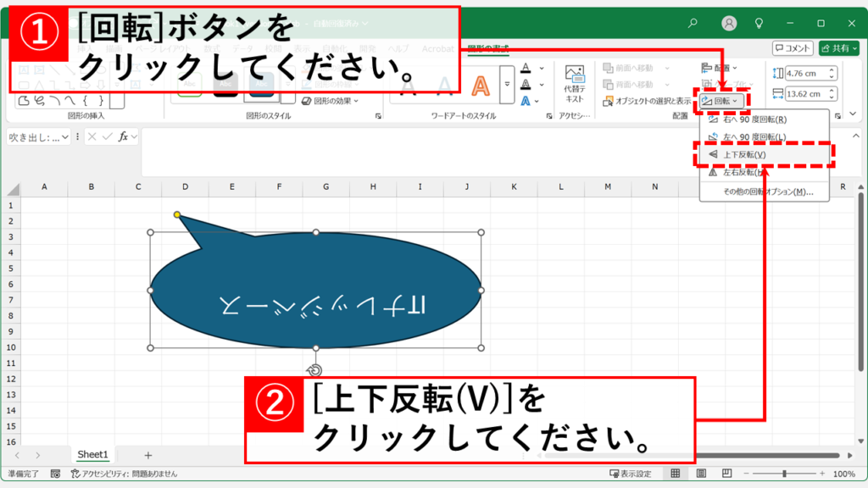Click the text outline A icon
This screenshot has height=488, width=868.
coord(526,85)
